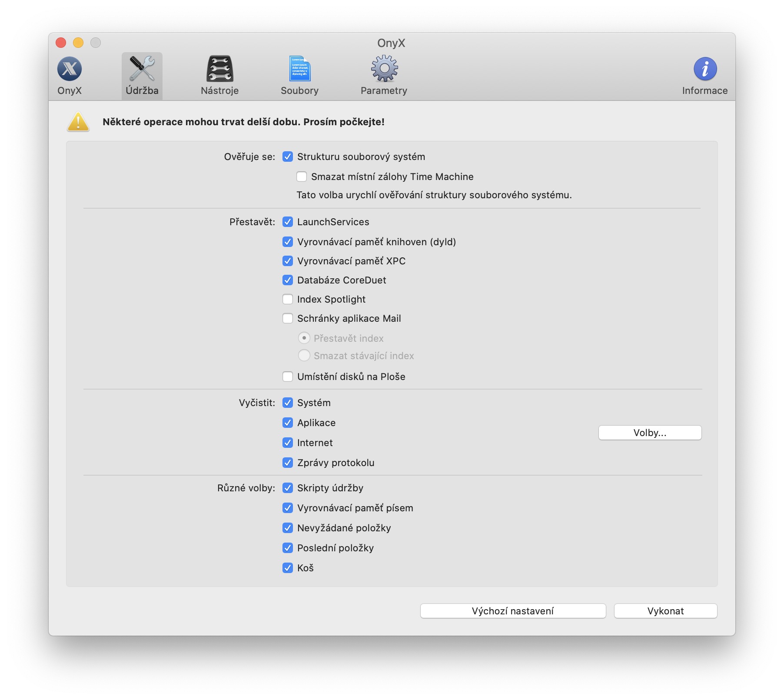This screenshot has width=784, height=700.
Task: Toggle Zprávy protokolu checkbox
Action: click(288, 463)
